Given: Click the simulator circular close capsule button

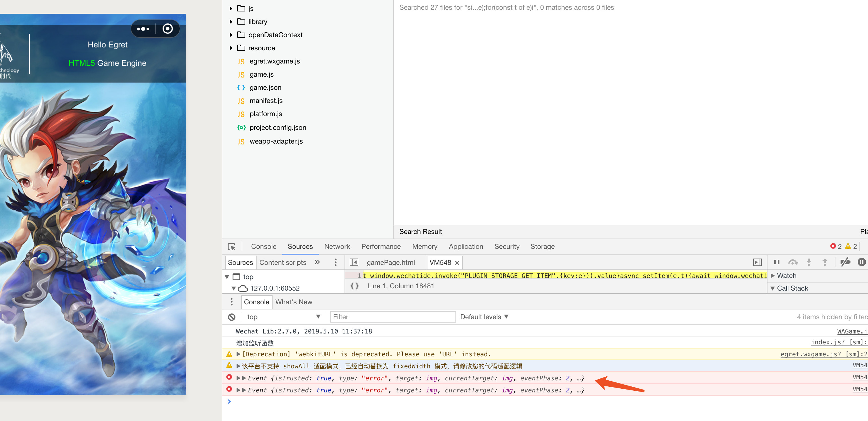Looking at the screenshot, I should tap(167, 29).
